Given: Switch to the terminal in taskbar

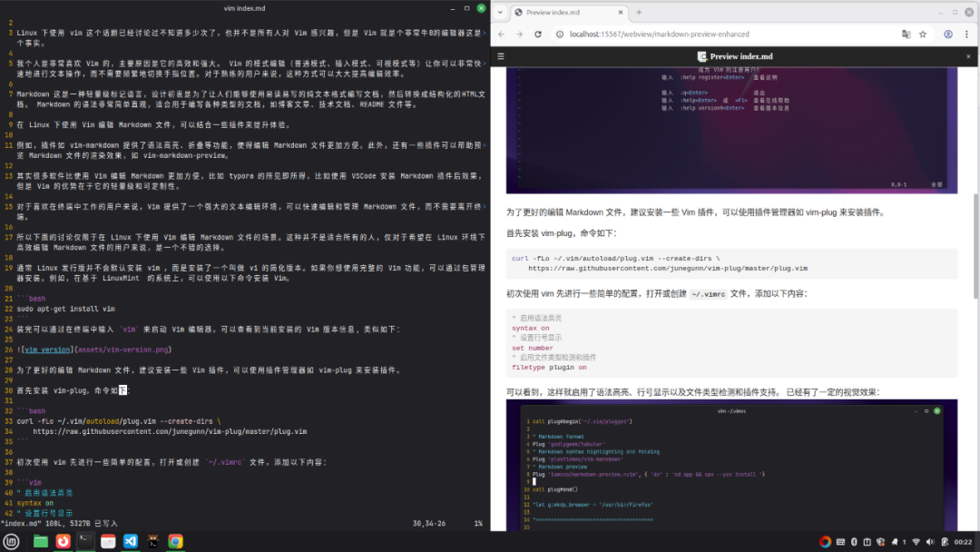Looking at the screenshot, I should 85,541.
